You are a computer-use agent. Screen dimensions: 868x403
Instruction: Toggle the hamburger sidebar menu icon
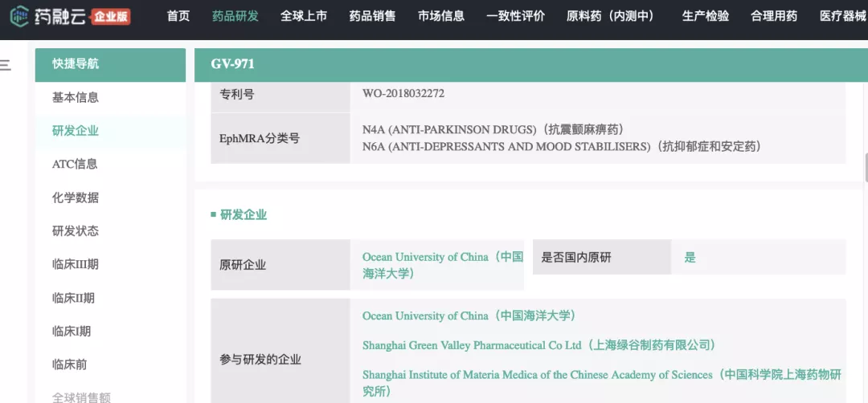[x=5, y=65]
